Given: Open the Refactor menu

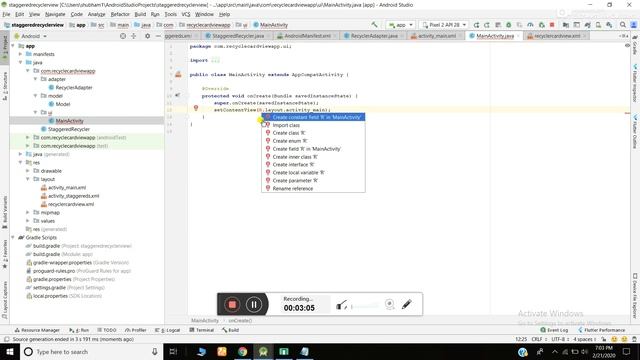Looking at the screenshot, I should [120, 14].
